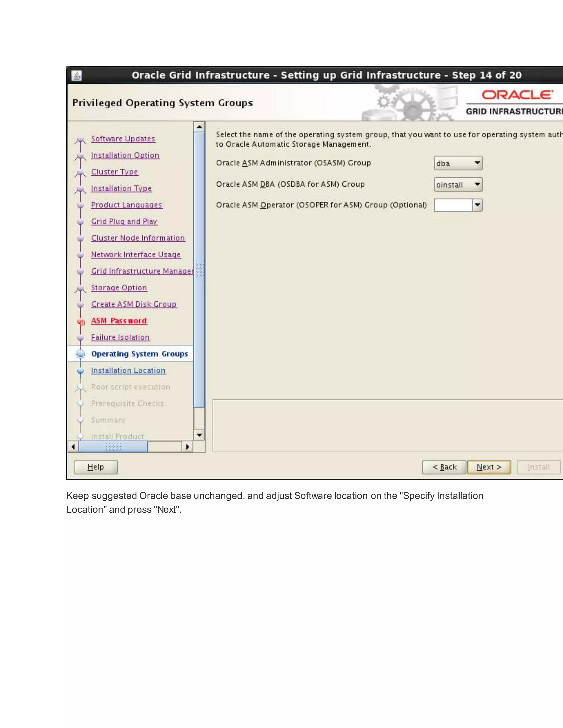Click the Back button

444,467
